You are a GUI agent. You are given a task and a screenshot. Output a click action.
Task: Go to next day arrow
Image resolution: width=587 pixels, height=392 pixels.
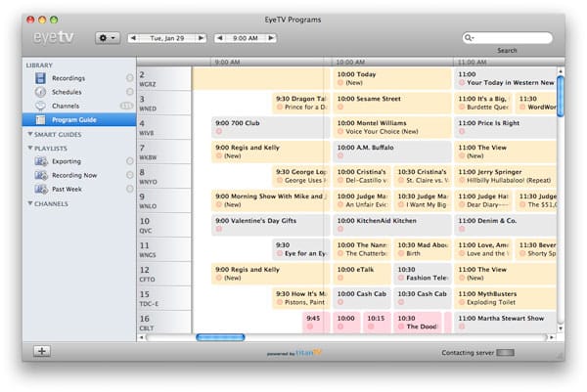pyautogui.click(x=201, y=38)
